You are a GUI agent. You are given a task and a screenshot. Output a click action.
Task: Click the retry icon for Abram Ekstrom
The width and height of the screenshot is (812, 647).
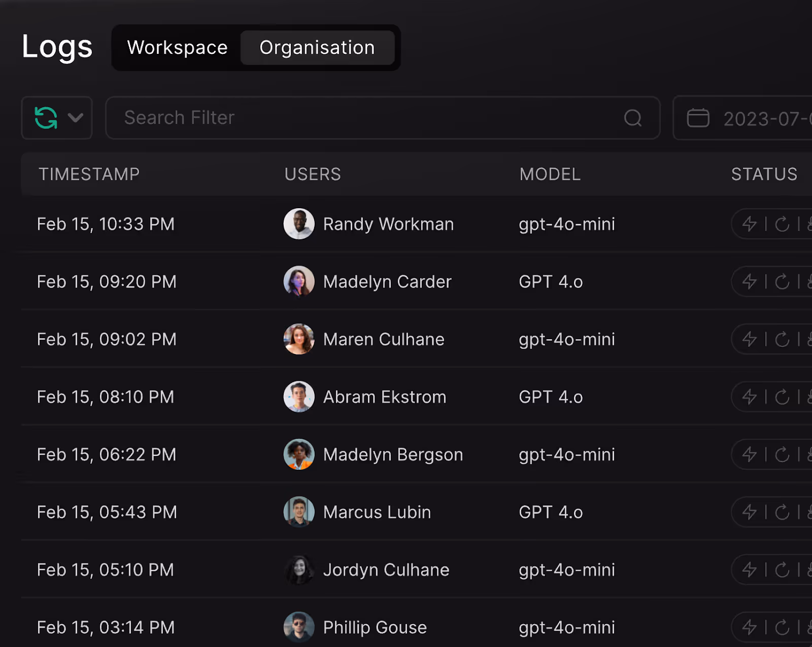[x=782, y=397]
